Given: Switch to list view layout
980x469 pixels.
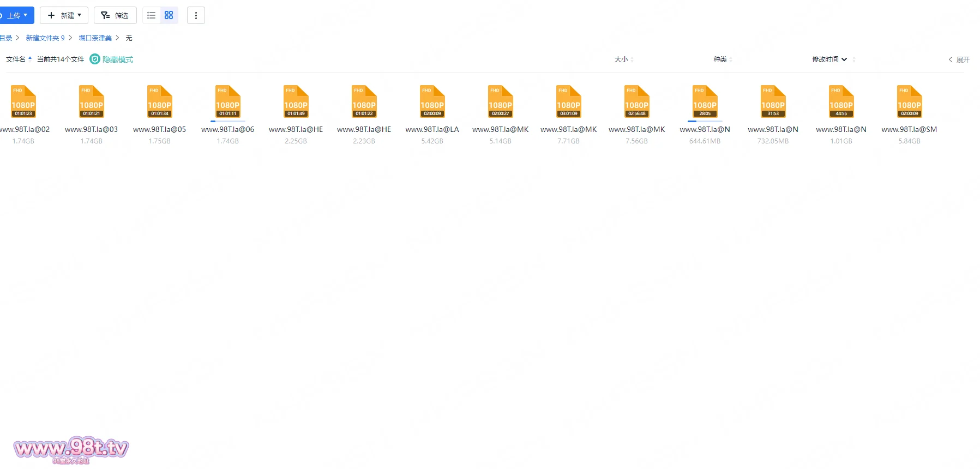Looking at the screenshot, I should 152,15.
